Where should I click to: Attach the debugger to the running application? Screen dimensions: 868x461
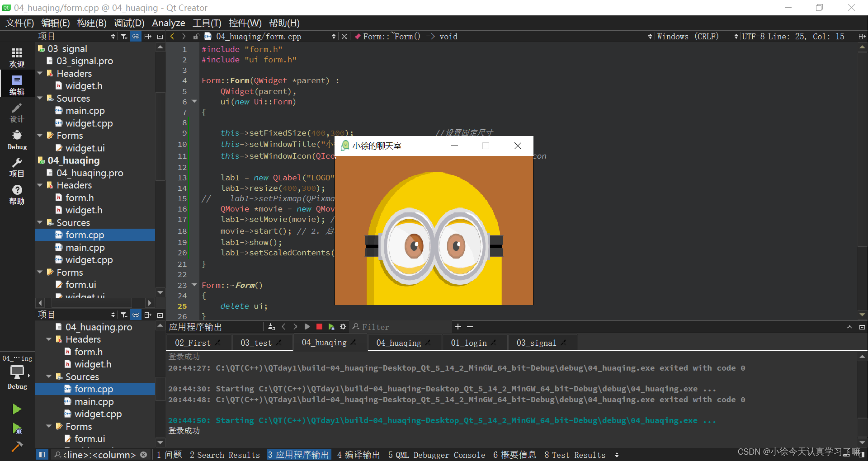click(x=331, y=326)
